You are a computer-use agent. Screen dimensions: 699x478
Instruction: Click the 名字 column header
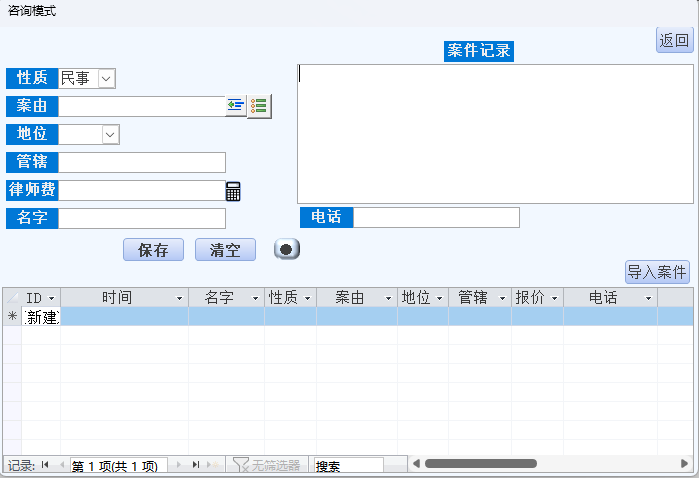tap(219, 298)
